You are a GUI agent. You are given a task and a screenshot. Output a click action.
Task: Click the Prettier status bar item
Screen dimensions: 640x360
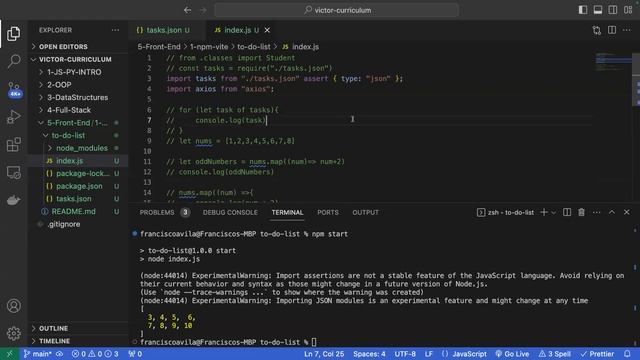pyautogui.click(x=597, y=354)
